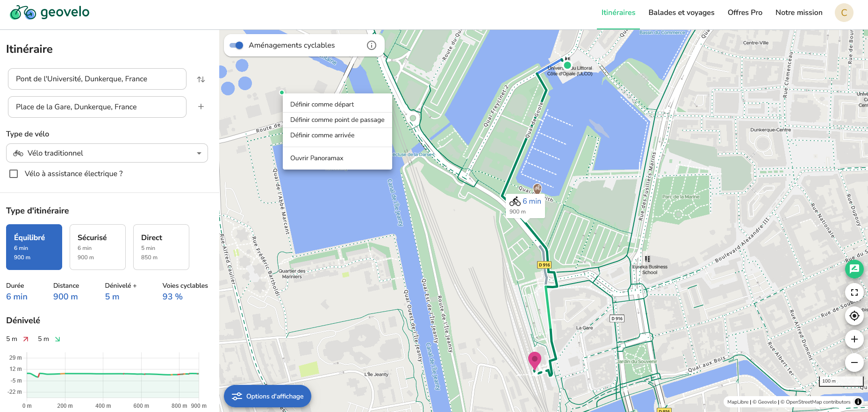This screenshot has width=868, height=412.
Task: Expand the Vélo traditionnel dropdown
Action: pos(107,153)
